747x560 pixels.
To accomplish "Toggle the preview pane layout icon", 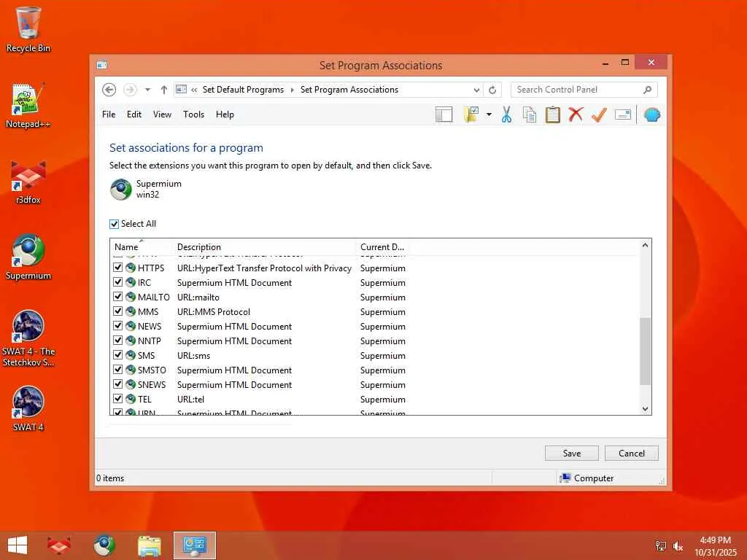I will tap(444, 114).
